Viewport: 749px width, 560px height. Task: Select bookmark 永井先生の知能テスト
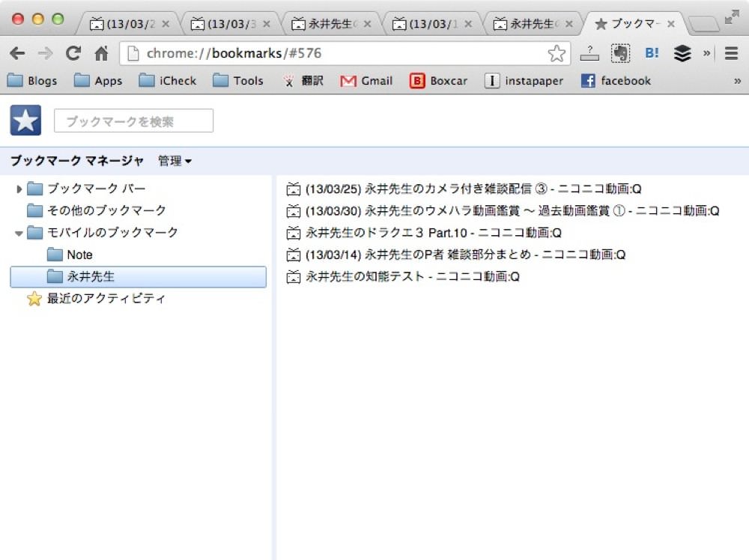[x=403, y=277]
